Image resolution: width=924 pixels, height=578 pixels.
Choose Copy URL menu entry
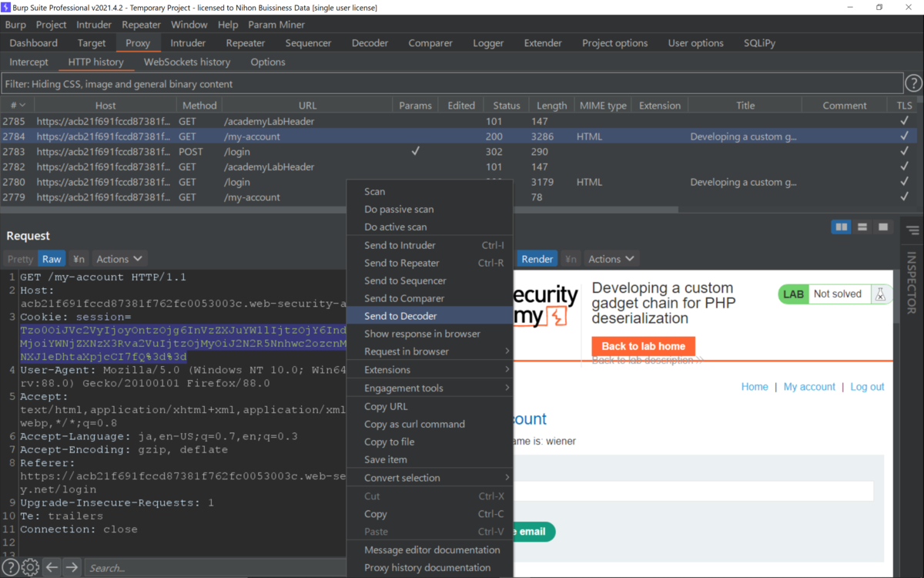point(430,406)
